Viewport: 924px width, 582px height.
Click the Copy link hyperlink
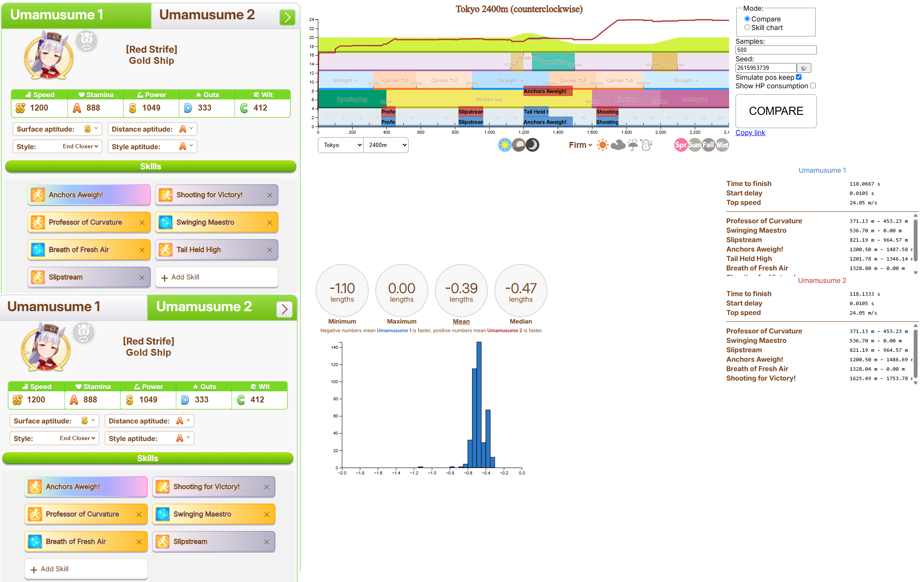click(750, 133)
